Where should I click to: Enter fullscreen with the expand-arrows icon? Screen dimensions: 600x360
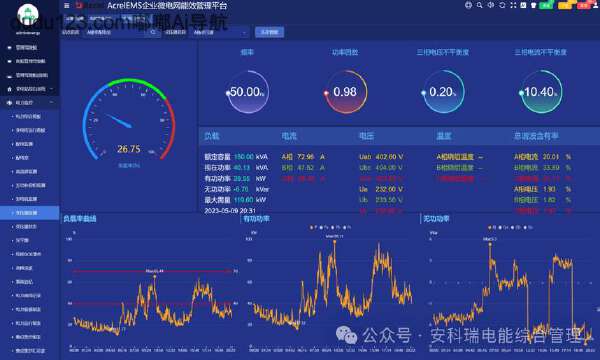tap(513, 5)
